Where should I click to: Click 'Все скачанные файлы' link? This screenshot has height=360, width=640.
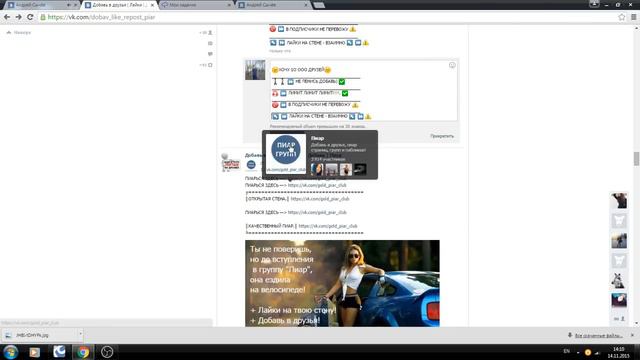598,336
